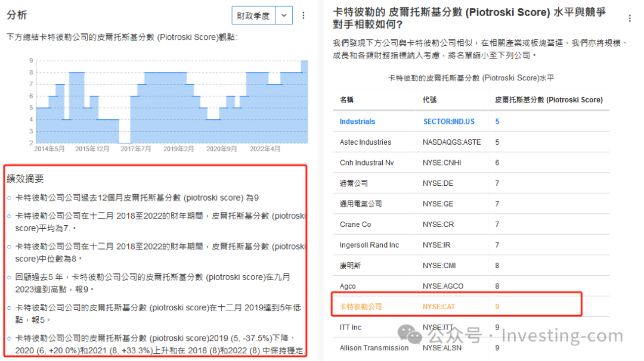Click the summary bullet about 九月 2023 high
This screenshot has width=644, height=361.
coord(153,283)
